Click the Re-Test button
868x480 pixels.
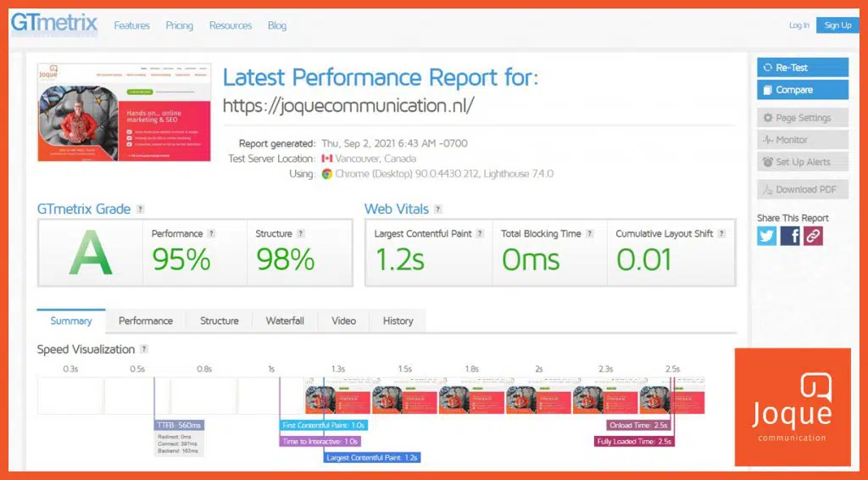(x=803, y=68)
